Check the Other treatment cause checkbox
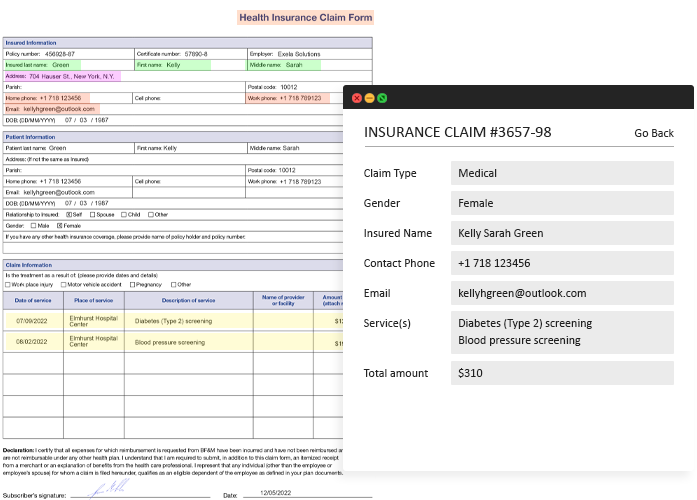 tap(173, 284)
